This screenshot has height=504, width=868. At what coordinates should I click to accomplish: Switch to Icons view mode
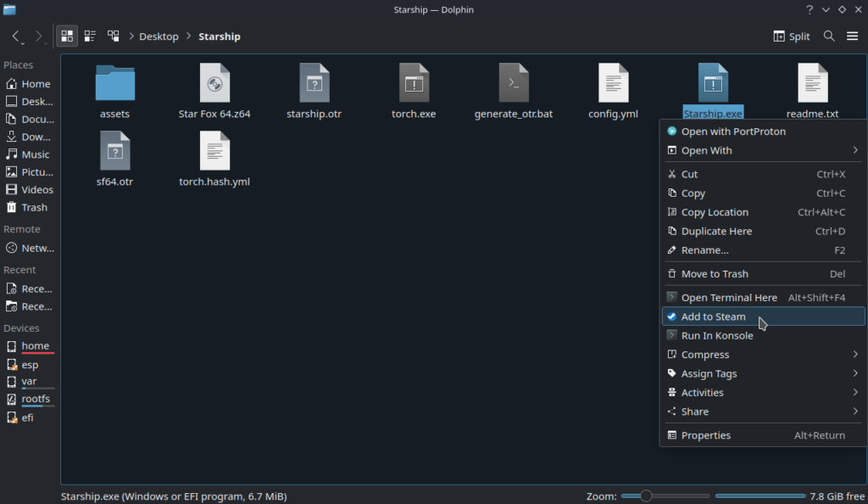[x=67, y=36]
